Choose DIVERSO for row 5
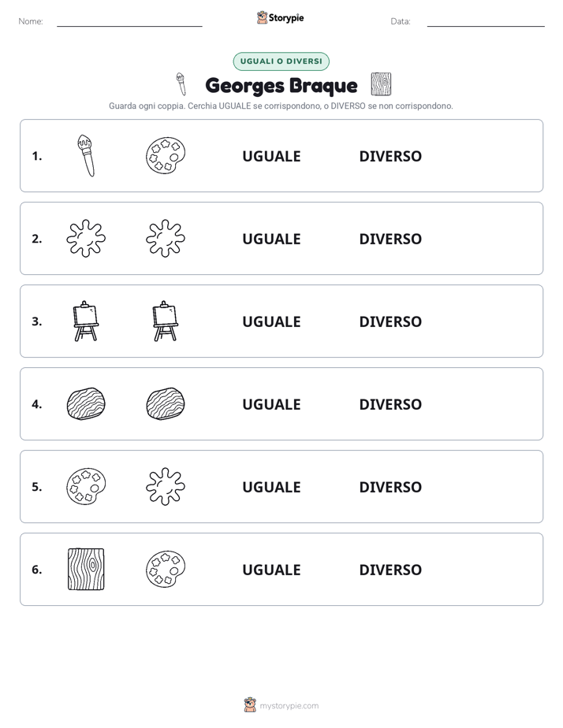Viewport: 563px width, 728px height. click(x=390, y=487)
